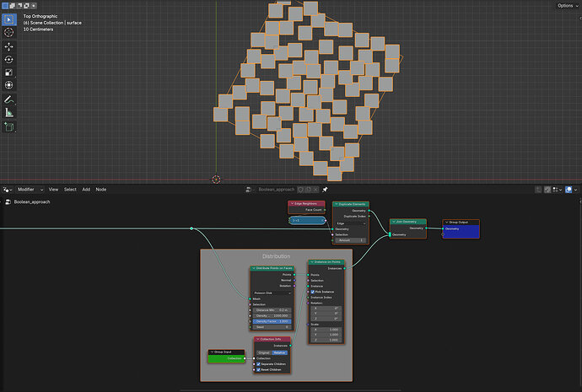Viewport: 582px width, 392px height.
Task: Toggle the Pick Instance checkbox
Action: pos(313,292)
